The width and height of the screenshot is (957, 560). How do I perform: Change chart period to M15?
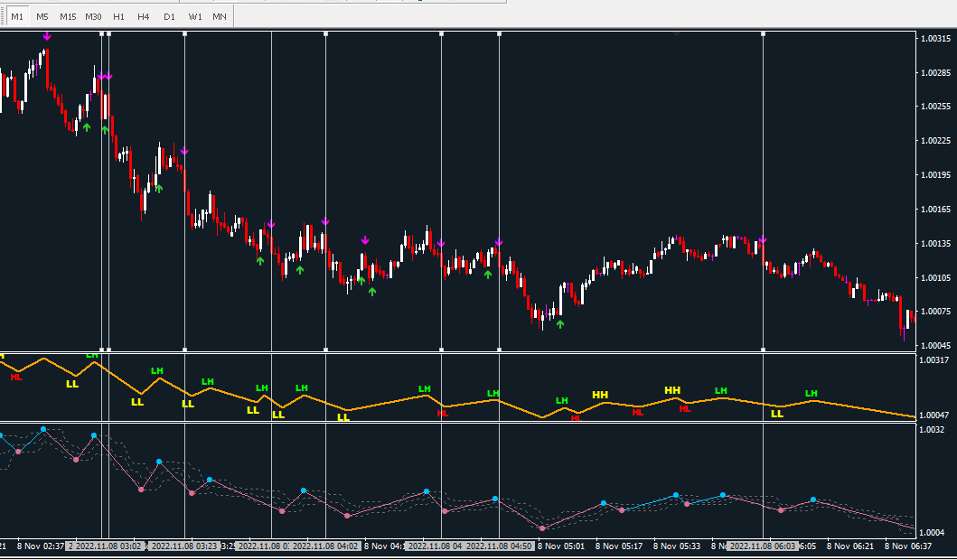pos(68,16)
